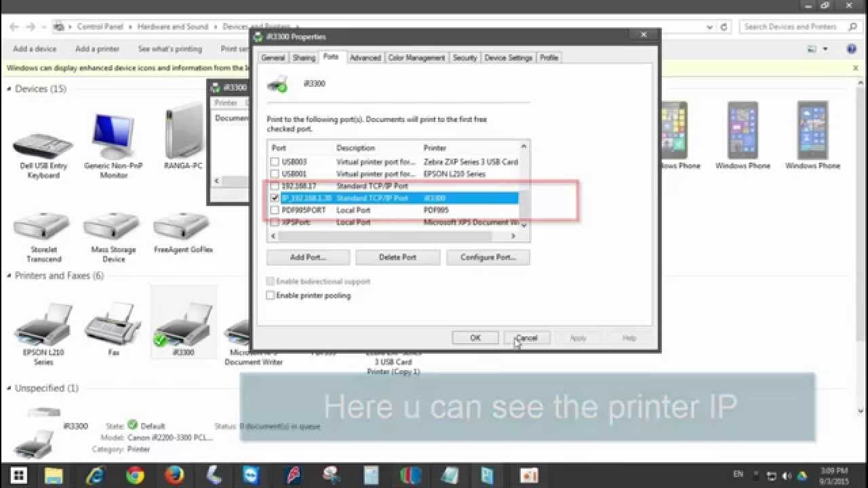Check the USB001 port checkbox
The image size is (868, 488).
coord(275,174)
